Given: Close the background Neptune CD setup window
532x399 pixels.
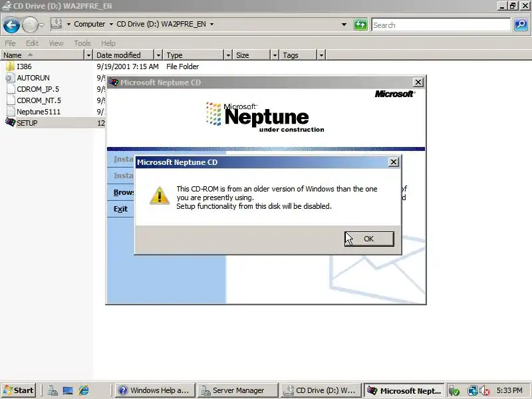Looking at the screenshot, I should (418, 82).
